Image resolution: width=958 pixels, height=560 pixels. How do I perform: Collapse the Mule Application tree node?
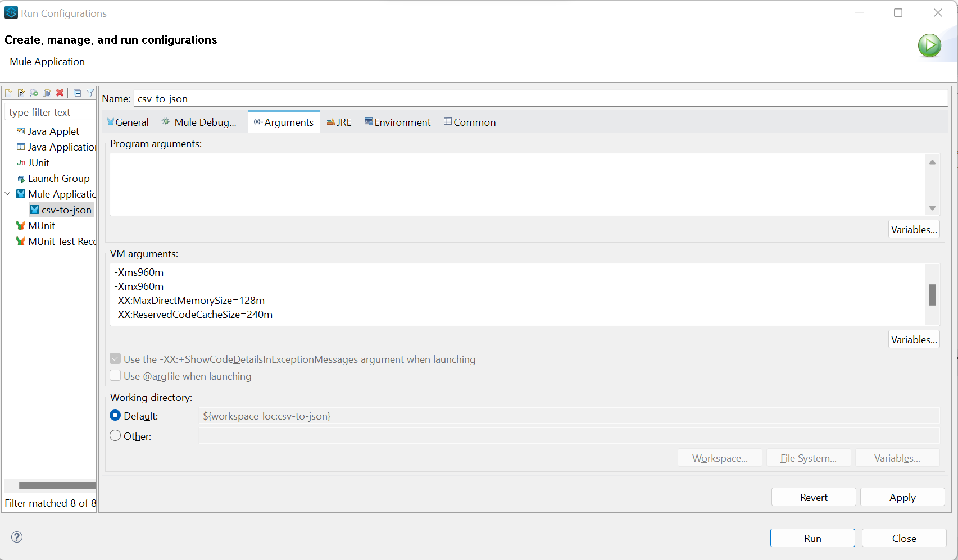[7, 194]
